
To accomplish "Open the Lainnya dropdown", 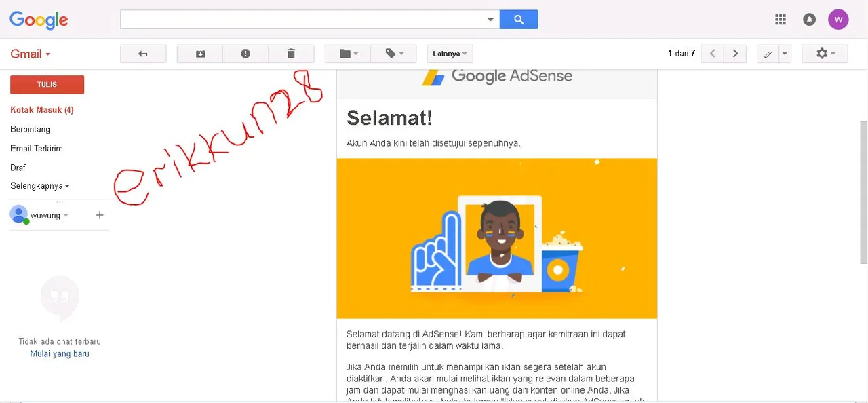I will coord(450,54).
